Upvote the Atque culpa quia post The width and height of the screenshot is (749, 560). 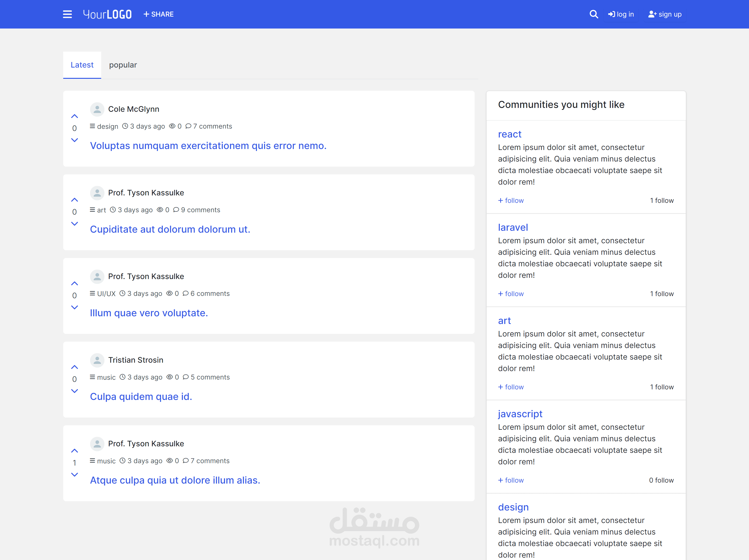point(75,451)
